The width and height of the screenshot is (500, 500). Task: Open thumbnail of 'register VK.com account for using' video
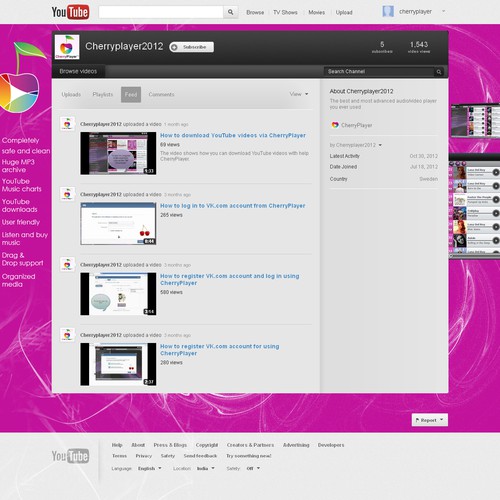[118, 364]
